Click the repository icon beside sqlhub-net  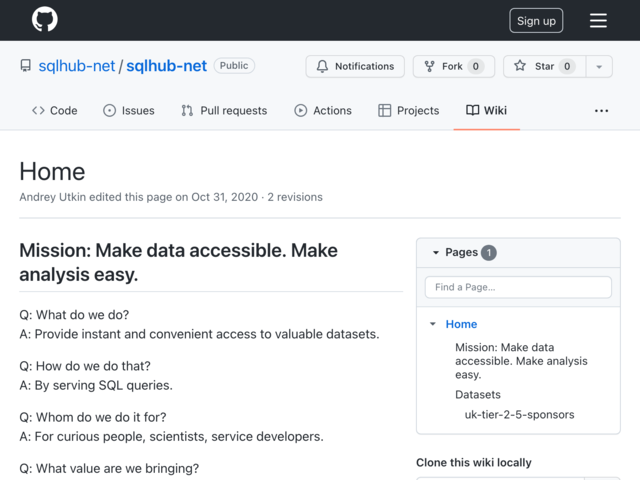(x=26, y=66)
